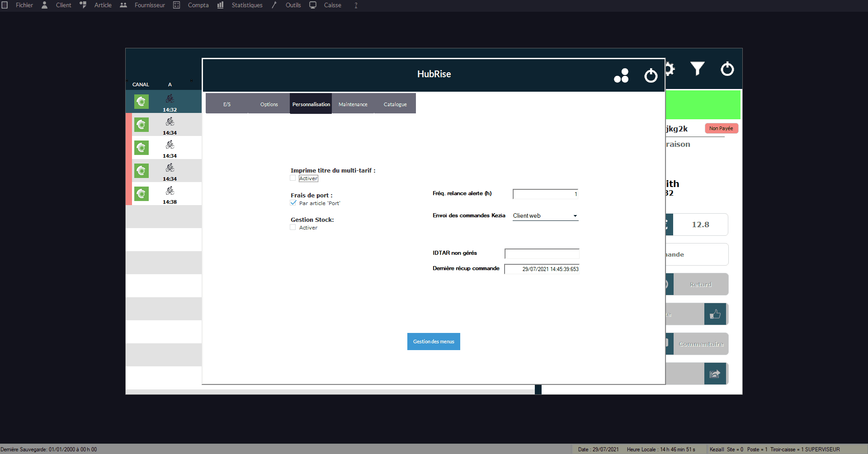The image size is (868, 454).
Task: Open the Statistiques menu
Action: (247, 5)
